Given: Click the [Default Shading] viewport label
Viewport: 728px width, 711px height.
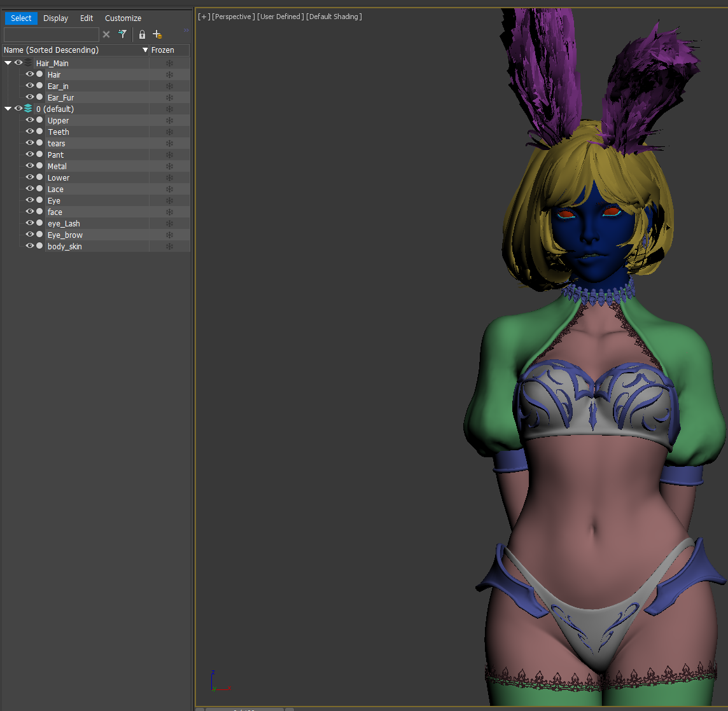Looking at the screenshot, I should point(333,17).
